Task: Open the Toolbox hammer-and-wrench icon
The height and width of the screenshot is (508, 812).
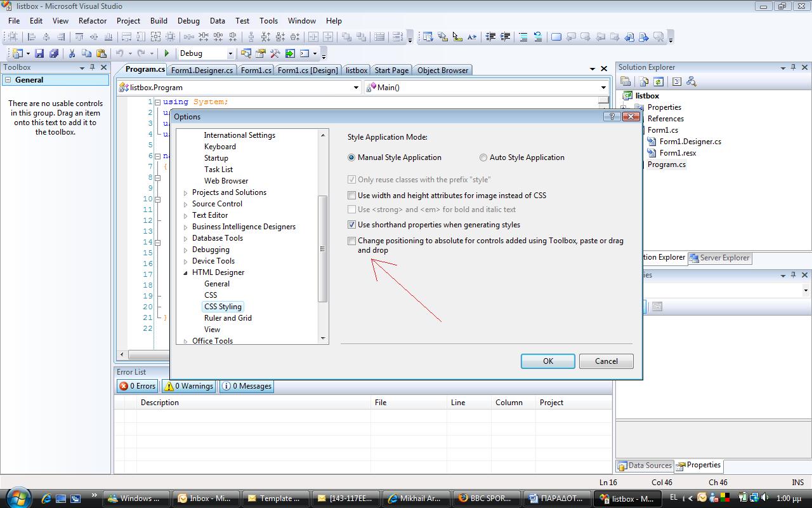Action: click(x=275, y=54)
